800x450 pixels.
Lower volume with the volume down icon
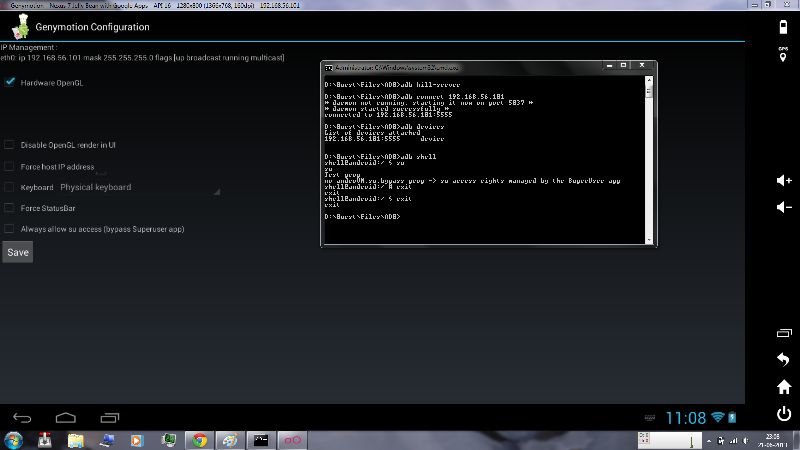tap(784, 207)
